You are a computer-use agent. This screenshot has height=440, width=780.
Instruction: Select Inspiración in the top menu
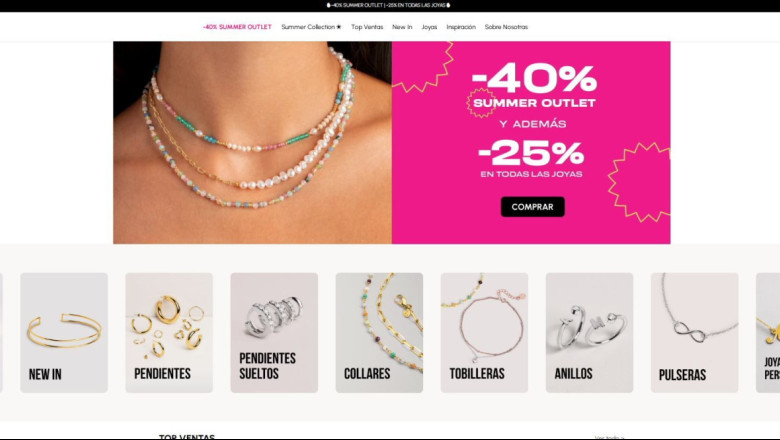point(461,27)
